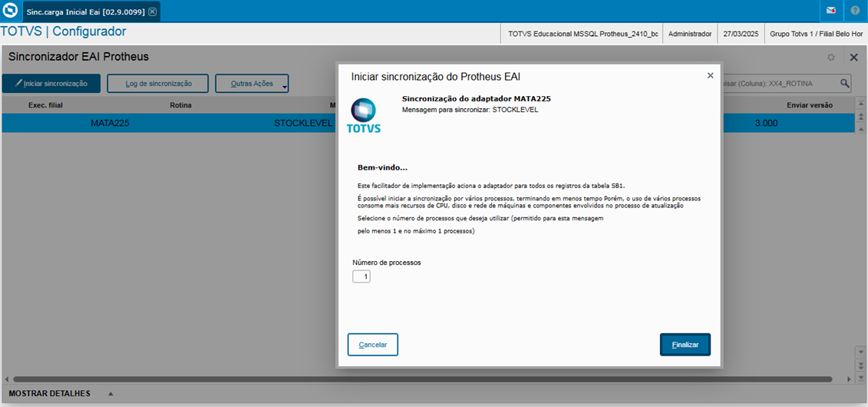Viewport: 868px width, 407px height.
Task: Click the search magnifier icon
Action: click(x=845, y=83)
